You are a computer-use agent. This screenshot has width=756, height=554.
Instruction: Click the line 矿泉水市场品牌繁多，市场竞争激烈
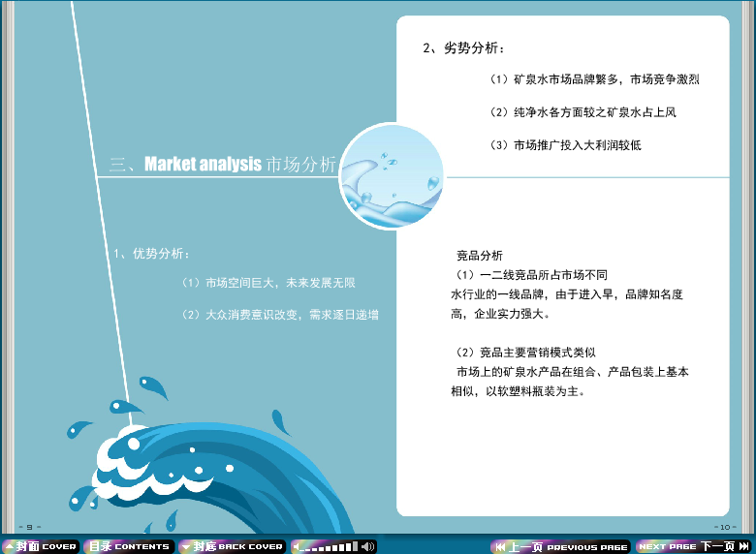[x=594, y=79]
